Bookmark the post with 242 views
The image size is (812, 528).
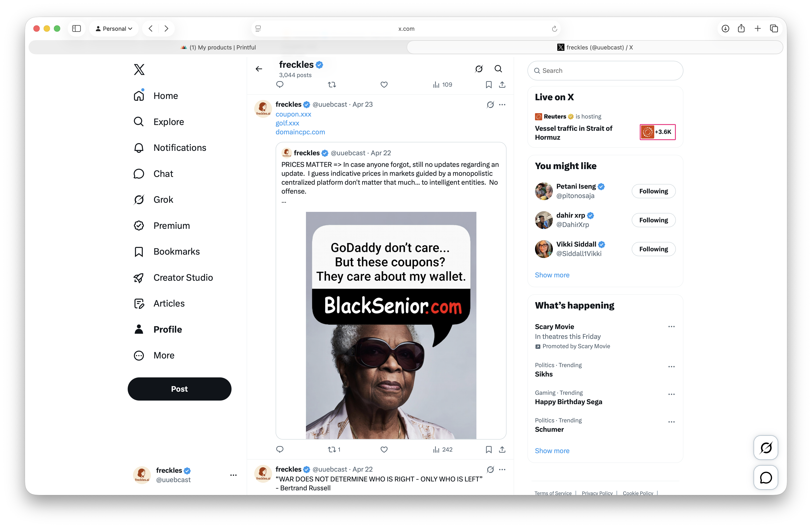coord(489,450)
